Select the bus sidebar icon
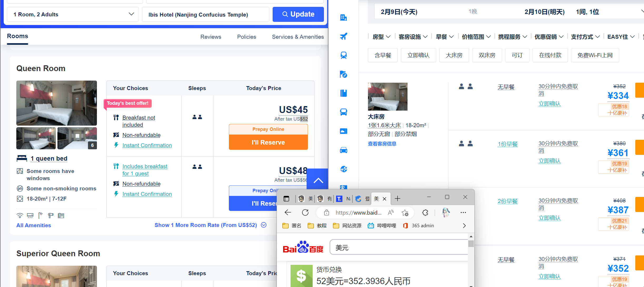The image size is (644, 287). [x=343, y=112]
